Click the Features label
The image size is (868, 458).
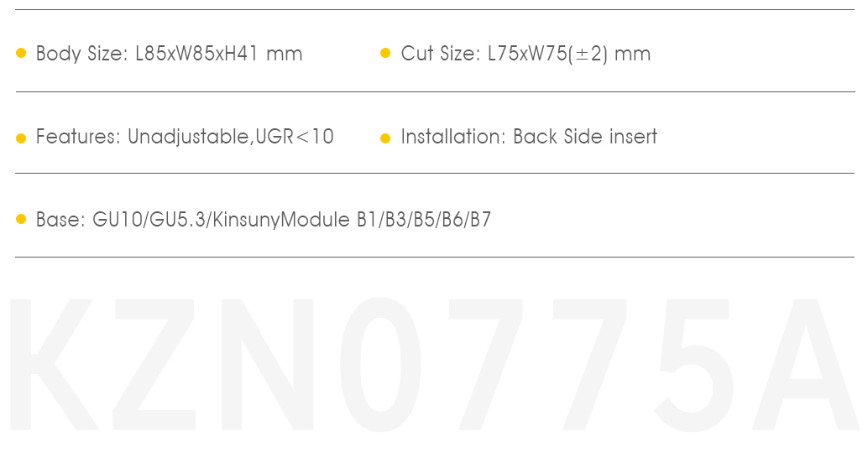click(x=78, y=137)
